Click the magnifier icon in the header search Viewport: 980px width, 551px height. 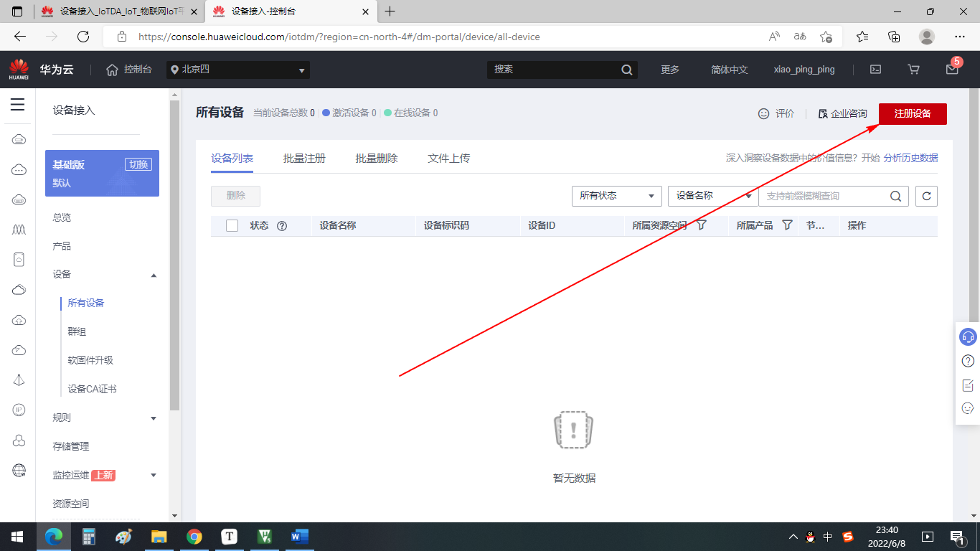(x=627, y=70)
